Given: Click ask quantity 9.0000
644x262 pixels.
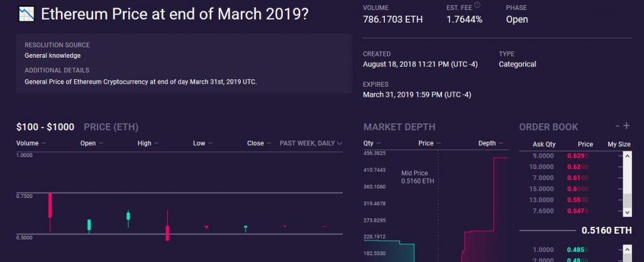Looking at the screenshot, I should (543, 156).
